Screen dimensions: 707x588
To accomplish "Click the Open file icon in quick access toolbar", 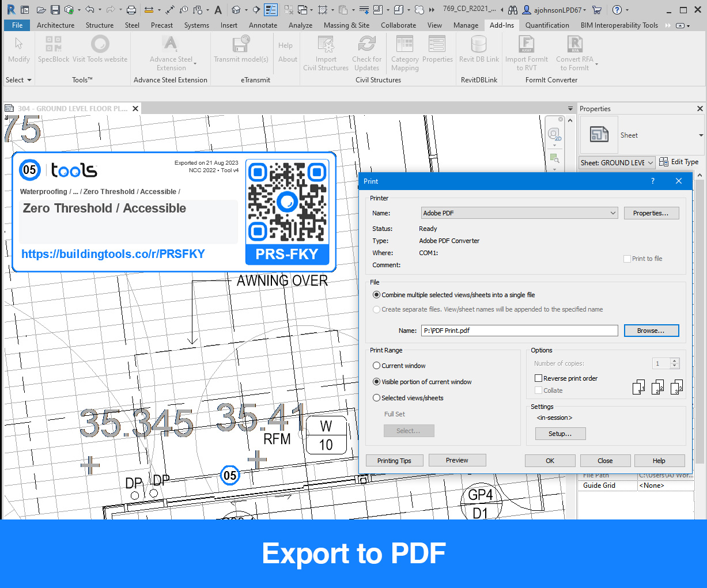I will (41, 10).
